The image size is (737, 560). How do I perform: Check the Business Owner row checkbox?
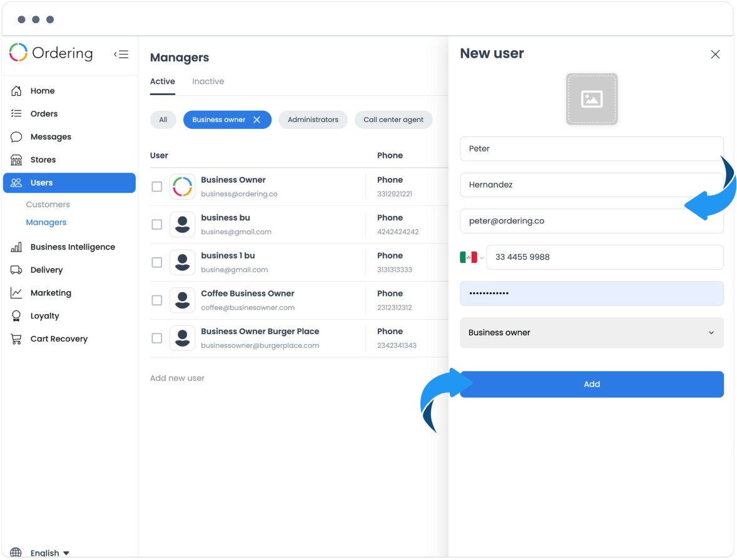pos(157,186)
